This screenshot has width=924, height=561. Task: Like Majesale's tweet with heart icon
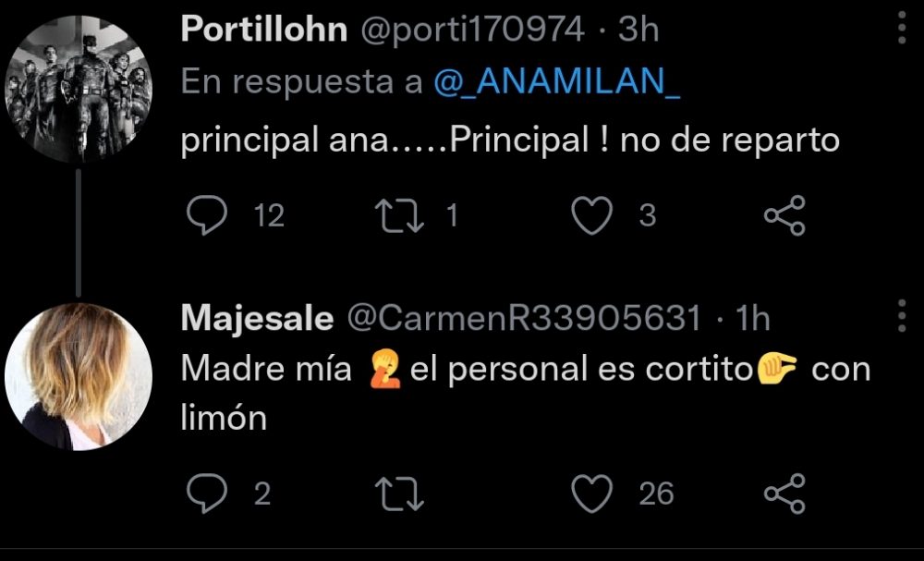(x=591, y=494)
